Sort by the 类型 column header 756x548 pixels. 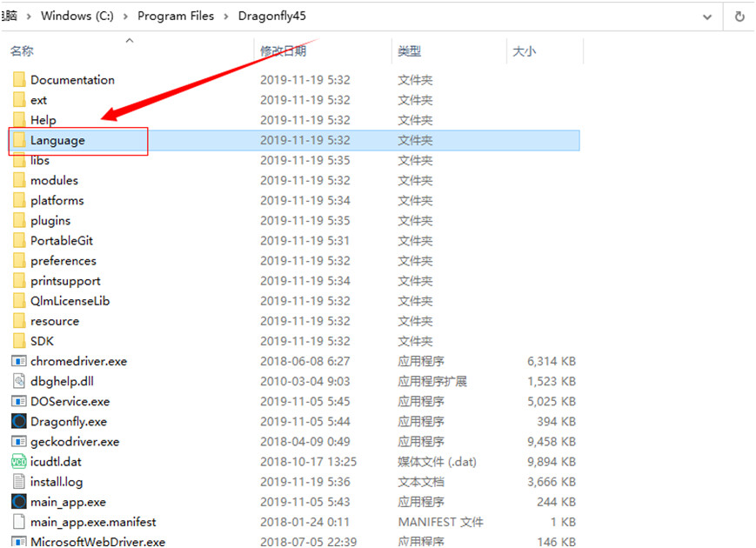(x=410, y=50)
